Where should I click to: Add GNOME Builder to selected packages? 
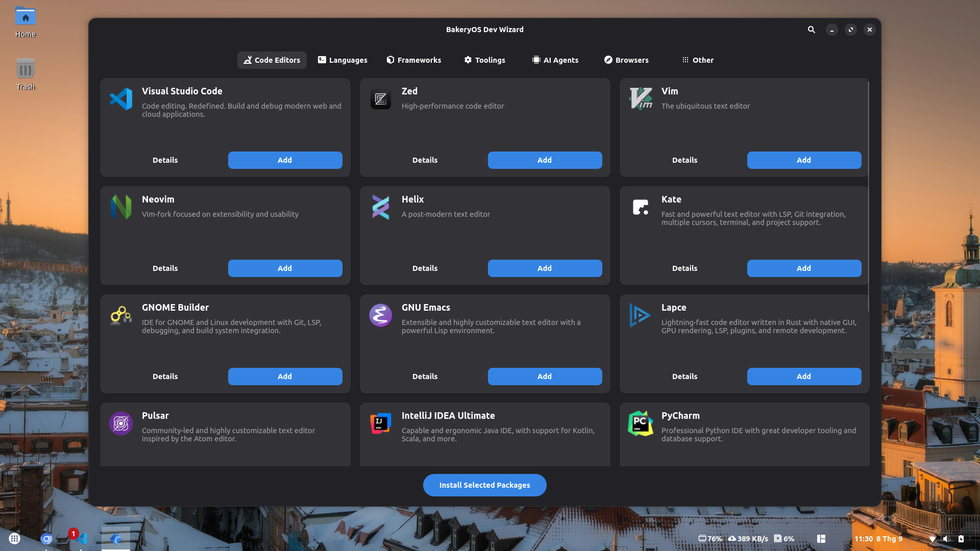(x=285, y=377)
